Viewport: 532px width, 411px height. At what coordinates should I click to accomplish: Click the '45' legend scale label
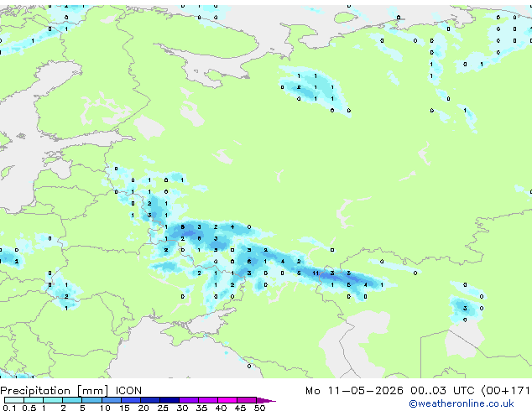tap(240, 408)
